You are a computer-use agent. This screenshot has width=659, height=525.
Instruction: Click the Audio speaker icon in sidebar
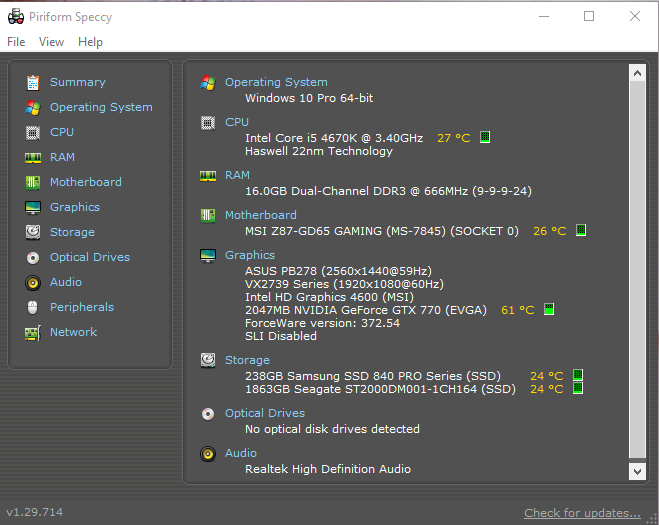click(x=33, y=283)
